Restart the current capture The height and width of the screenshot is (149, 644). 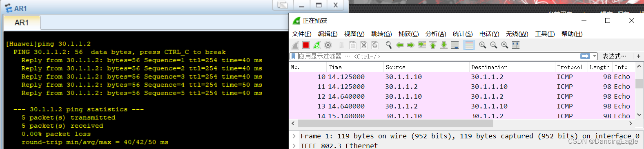(317, 45)
